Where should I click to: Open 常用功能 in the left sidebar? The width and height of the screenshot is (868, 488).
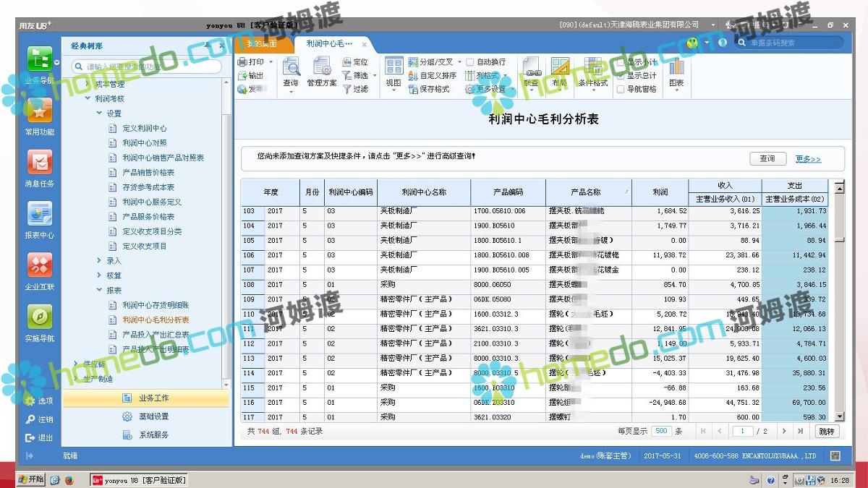pos(39,112)
